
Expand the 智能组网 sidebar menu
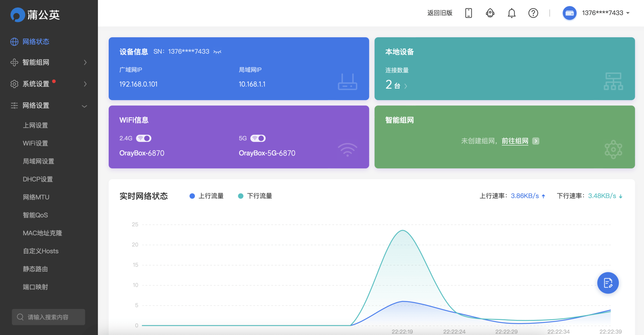49,62
